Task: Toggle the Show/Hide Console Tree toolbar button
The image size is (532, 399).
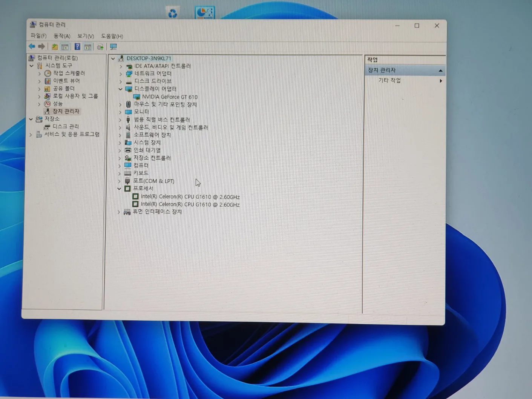Action: tap(65, 47)
